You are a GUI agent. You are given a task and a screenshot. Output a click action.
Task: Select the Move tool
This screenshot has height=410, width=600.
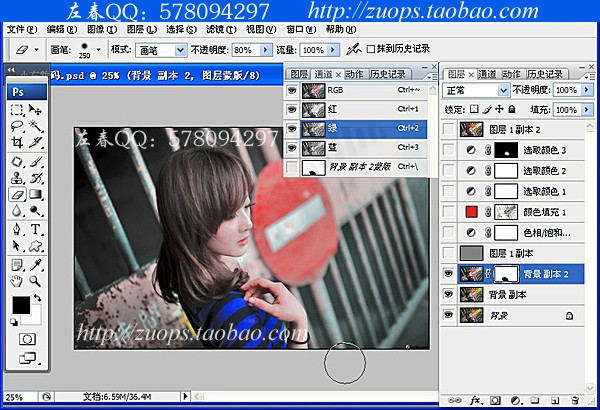coord(36,111)
